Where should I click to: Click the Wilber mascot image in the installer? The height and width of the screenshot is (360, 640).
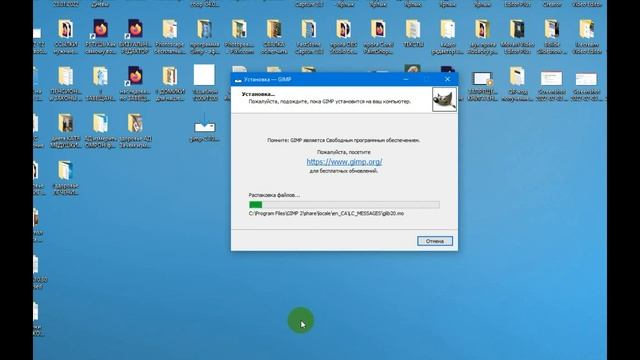444,99
